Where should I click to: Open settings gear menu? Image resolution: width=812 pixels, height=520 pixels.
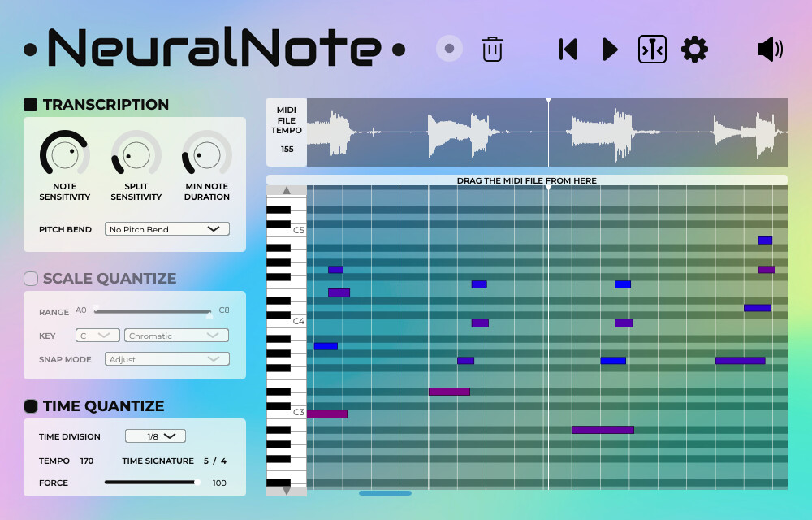pyautogui.click(x=694, y=49)
